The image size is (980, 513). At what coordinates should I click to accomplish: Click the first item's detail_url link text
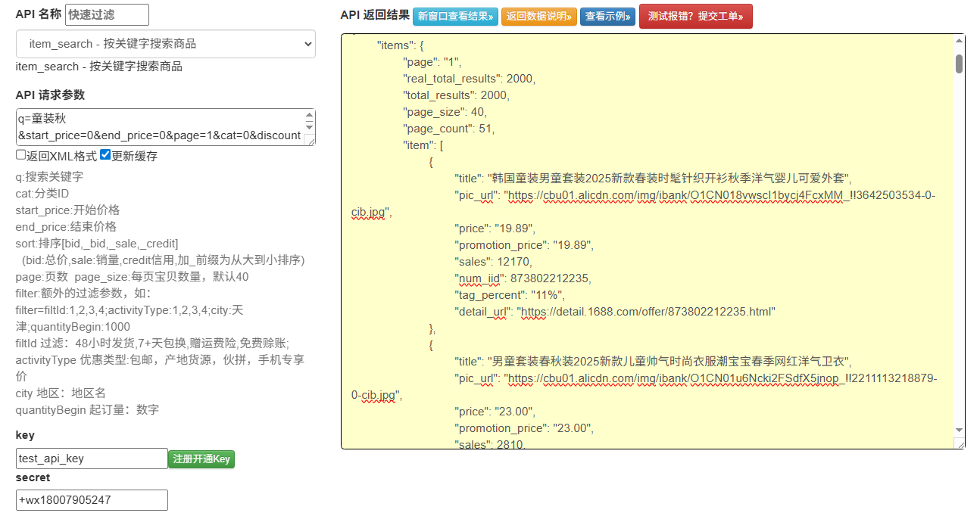pos(646,312)
